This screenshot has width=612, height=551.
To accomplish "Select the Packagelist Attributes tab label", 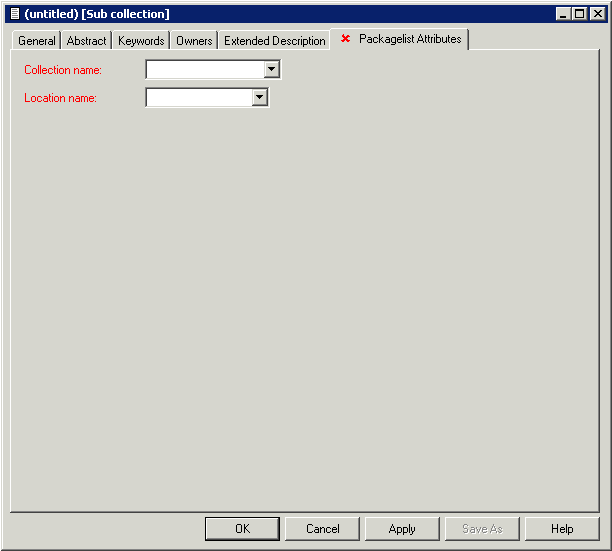I will pos(410,39).
